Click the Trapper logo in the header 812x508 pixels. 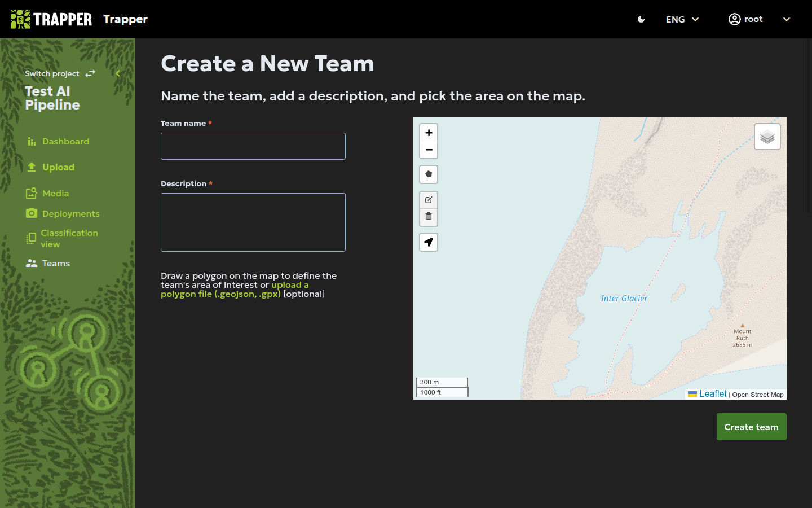(51, 19)
